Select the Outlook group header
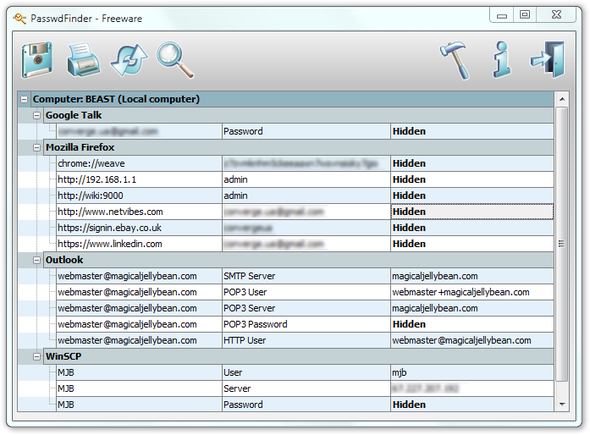Image resolution: width=590 pixels, height=435 pixels. coord(298,260)
